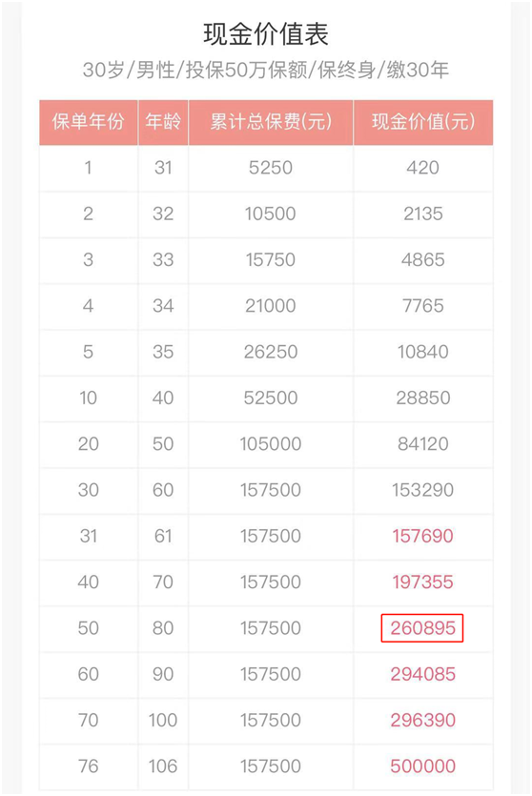Click the age 106 cell

(x=163, y=766)
